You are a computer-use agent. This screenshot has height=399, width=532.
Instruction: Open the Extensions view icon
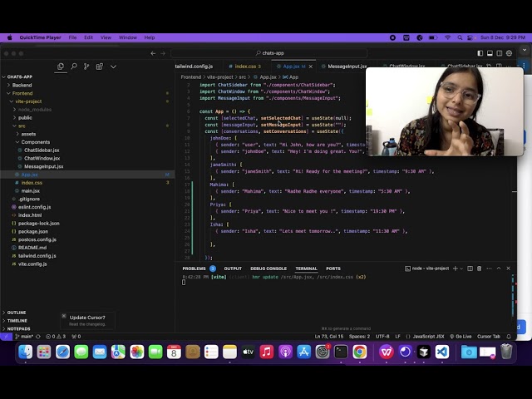coord(100,66)
